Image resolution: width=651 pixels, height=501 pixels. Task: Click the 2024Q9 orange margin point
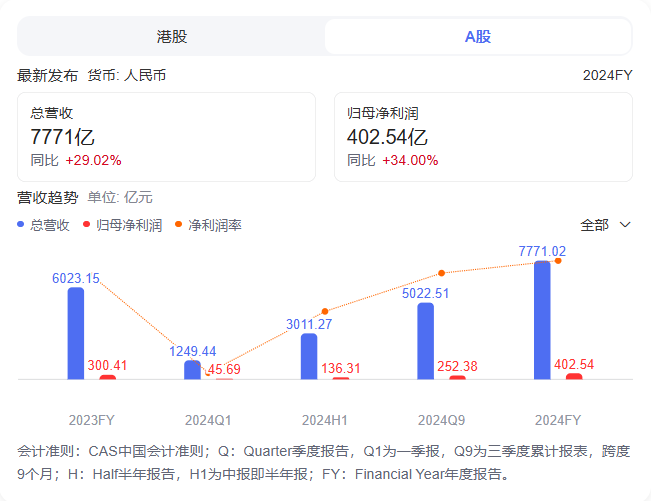(x=442, y=273)
